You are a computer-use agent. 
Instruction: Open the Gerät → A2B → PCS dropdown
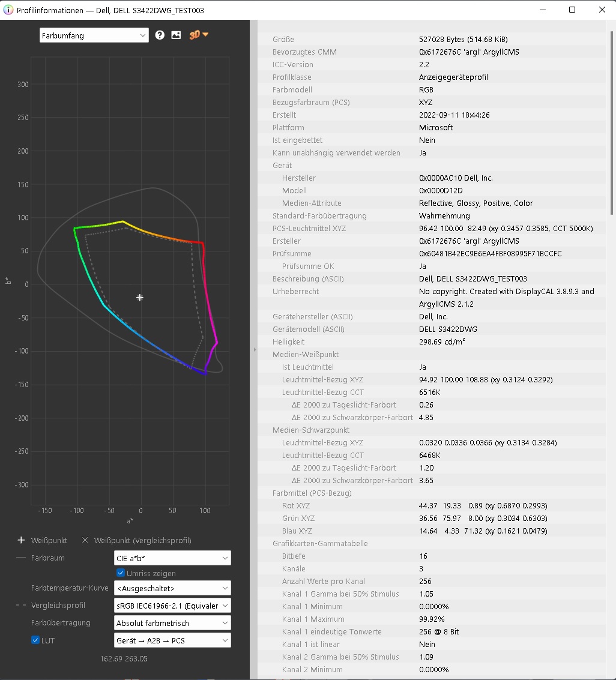click(x=172, y=640)
